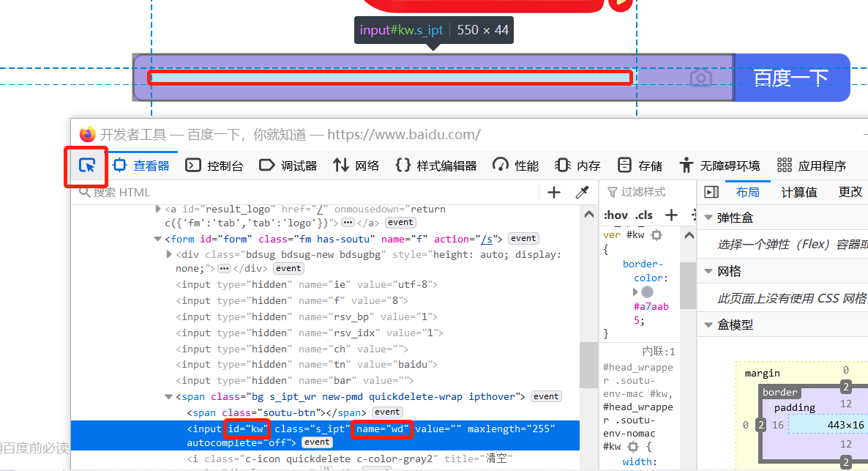Screen dimensions: 868x471
Task: Edit the padding top value 12
Action: tap(845, 404)
